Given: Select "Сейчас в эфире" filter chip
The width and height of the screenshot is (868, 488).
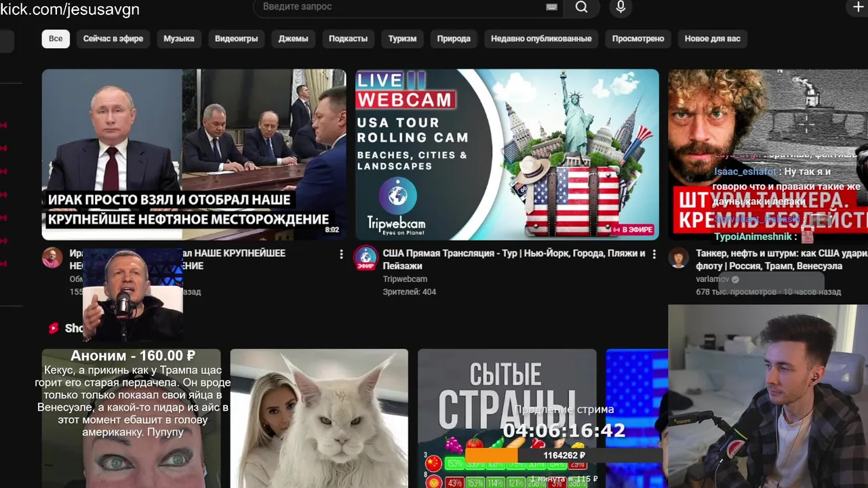Looking at the screenshot, I should pos(113,39).
